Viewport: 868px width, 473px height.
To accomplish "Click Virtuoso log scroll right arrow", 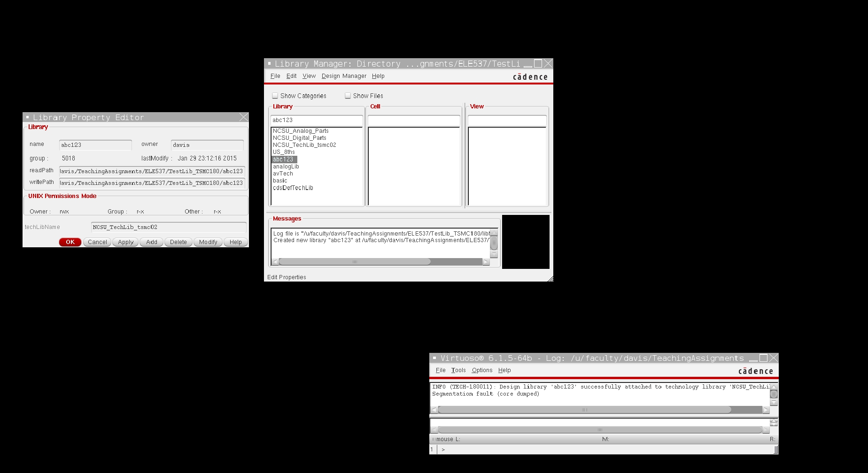I will pyautogui.click(x=766, y=410).
